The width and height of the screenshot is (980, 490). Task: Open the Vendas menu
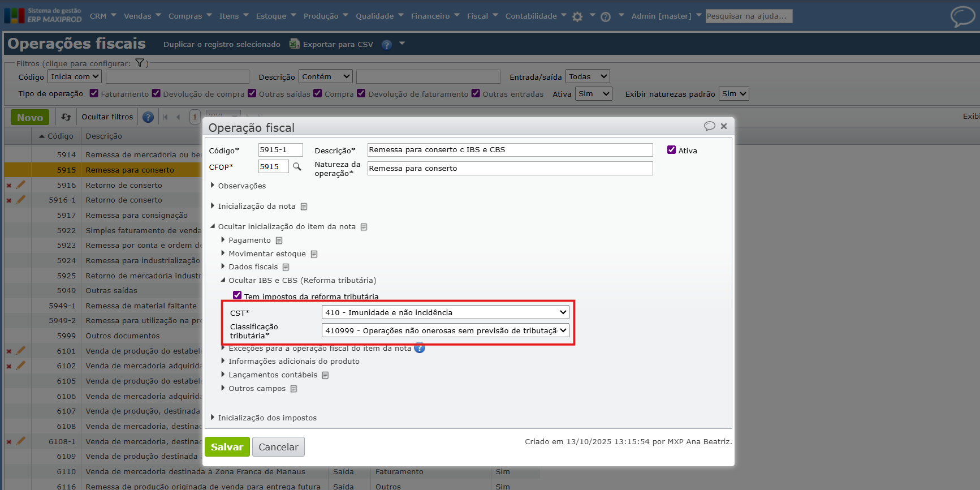click(x=143, y=16)
